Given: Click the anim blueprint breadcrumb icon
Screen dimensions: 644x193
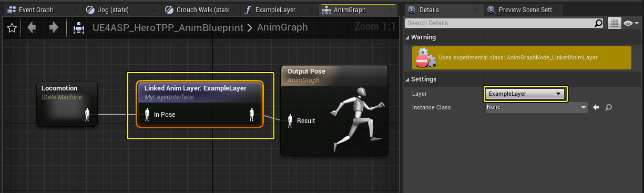Looking at the screenshot, I should 79,27.
